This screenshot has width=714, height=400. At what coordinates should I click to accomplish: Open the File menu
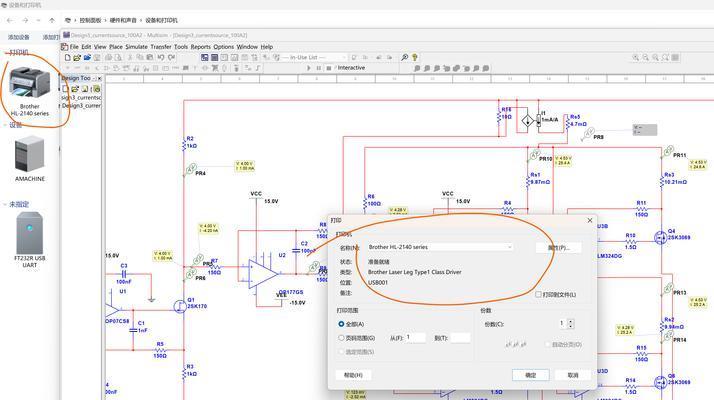point(74,46)
